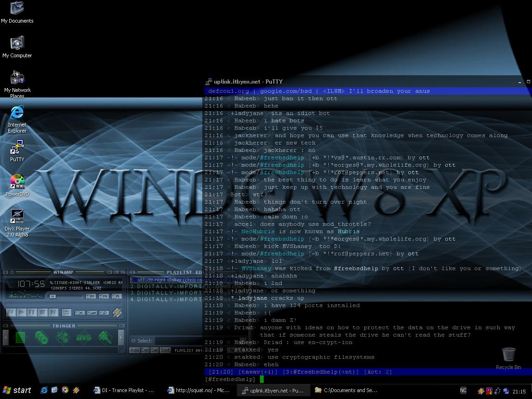Switch to http://squat.no/ taskbar window
This screenshot has height=399, width=532.
199,390
